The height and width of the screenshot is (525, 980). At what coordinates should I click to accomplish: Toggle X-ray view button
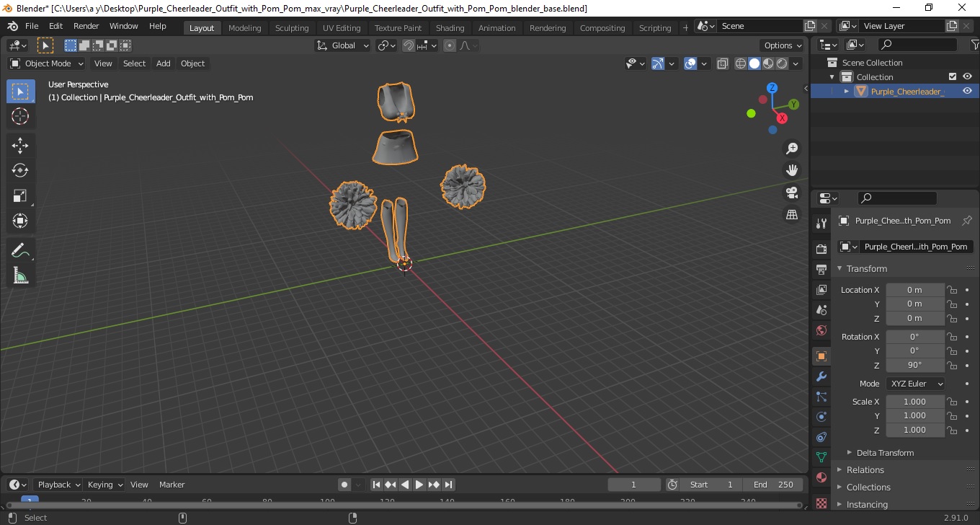pyautogui.click(x=723, y=63)
